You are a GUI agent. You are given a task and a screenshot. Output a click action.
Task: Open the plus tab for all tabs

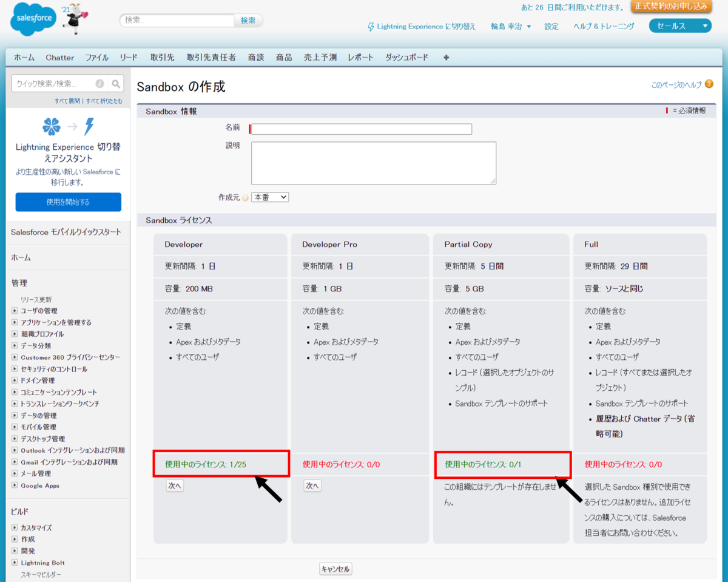pyautogui.click(x=447, y=58)
